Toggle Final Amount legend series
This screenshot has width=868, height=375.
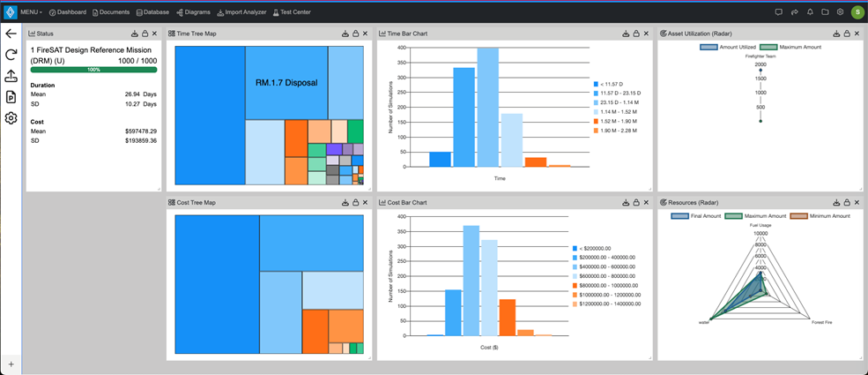696,216
